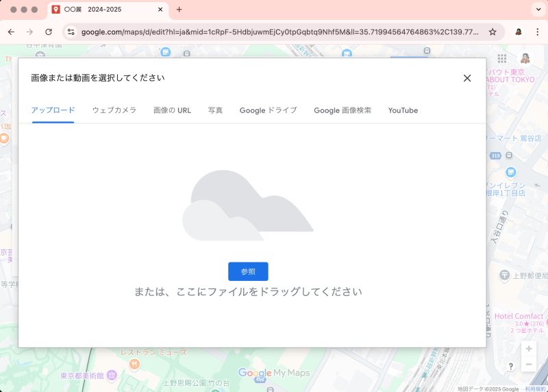548x392 pixels.
Task: Click the ABOUT TOKYO hotel label
Action: coord(511,79)
